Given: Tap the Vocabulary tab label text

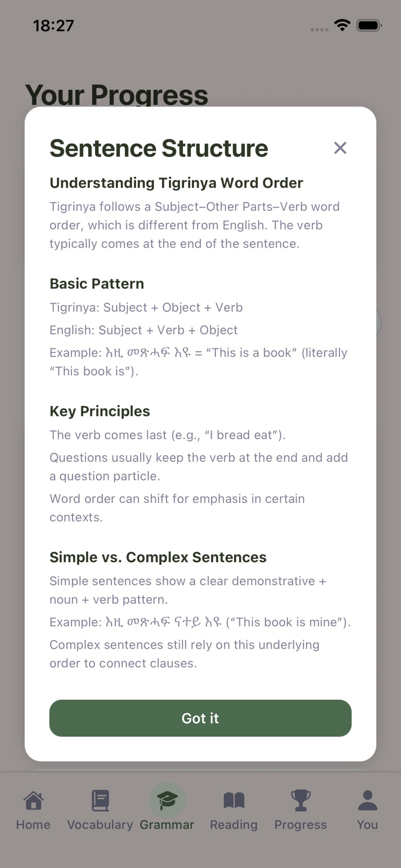Looking at the screenshot, I should point(100,824).
